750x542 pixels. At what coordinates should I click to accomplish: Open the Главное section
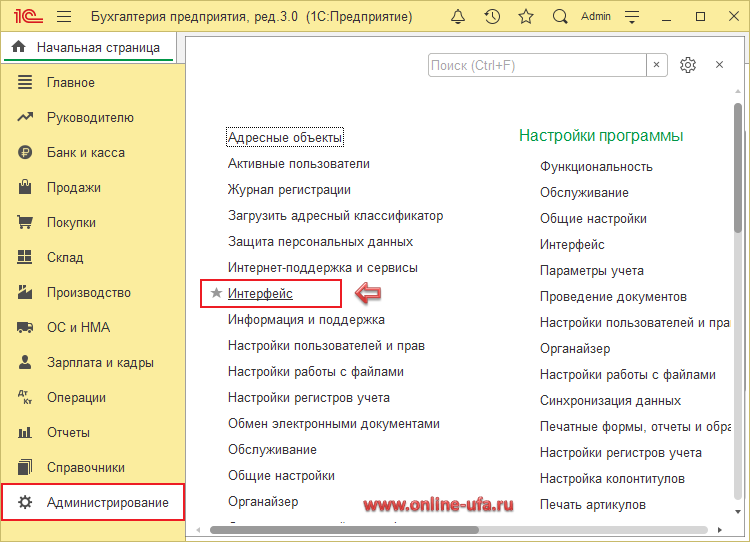tap(71, 83)
